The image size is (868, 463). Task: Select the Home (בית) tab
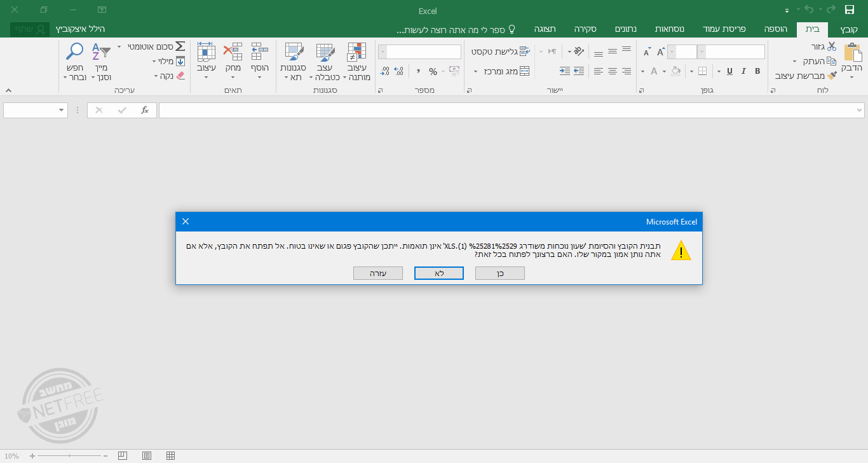[812, 29]
